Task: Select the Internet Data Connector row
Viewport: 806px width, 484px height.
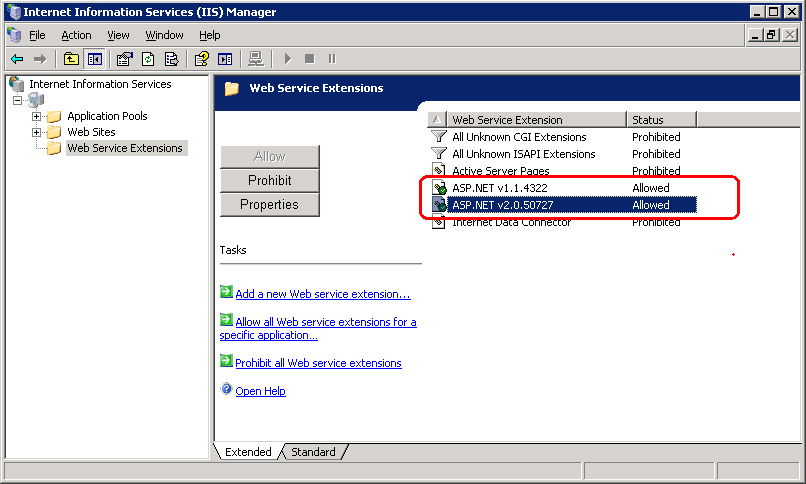Action: coord(563,222)
